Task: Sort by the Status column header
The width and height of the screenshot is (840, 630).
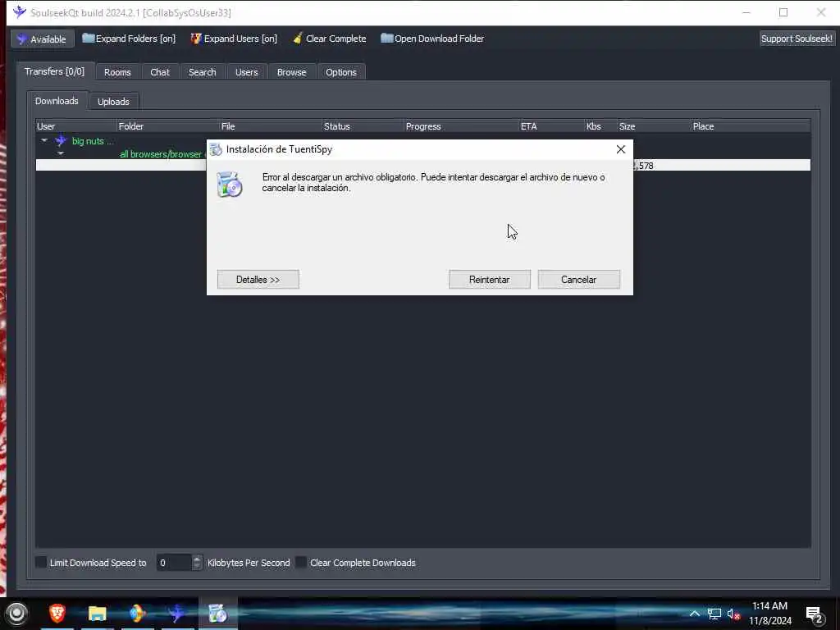Action: [363, 126]
